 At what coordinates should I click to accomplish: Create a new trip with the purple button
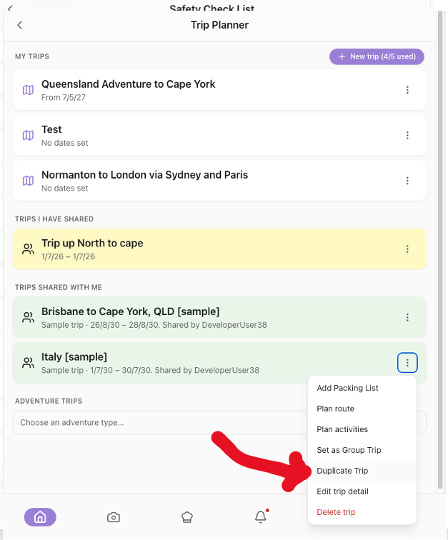[x=376, y=56]
